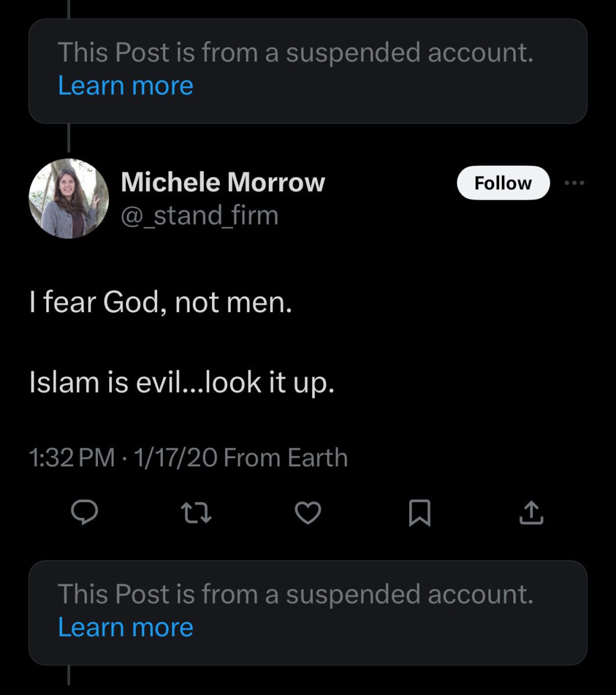Screen dimensions: 616x695
Task: Click the thread connector line above the avatar
Action: (69, 138)
